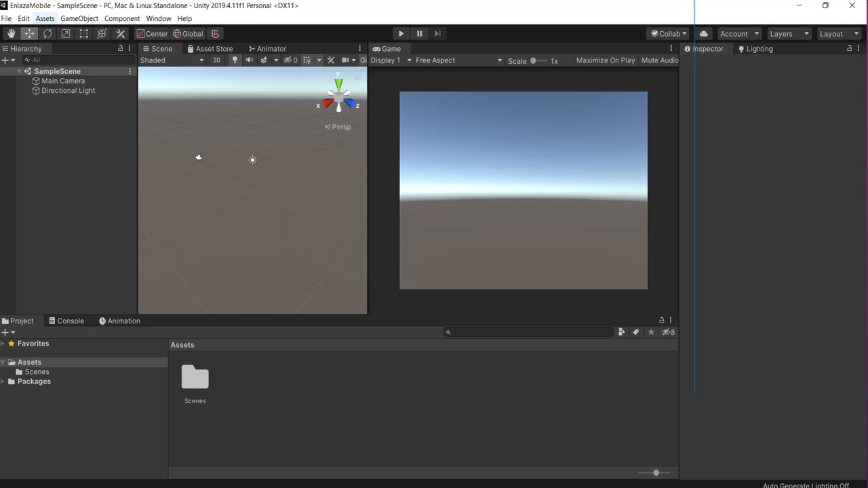This screenshot has width=868, height=488.
Task: Toggle scene lighting bulb icon
Action: (x=235, y=60)
